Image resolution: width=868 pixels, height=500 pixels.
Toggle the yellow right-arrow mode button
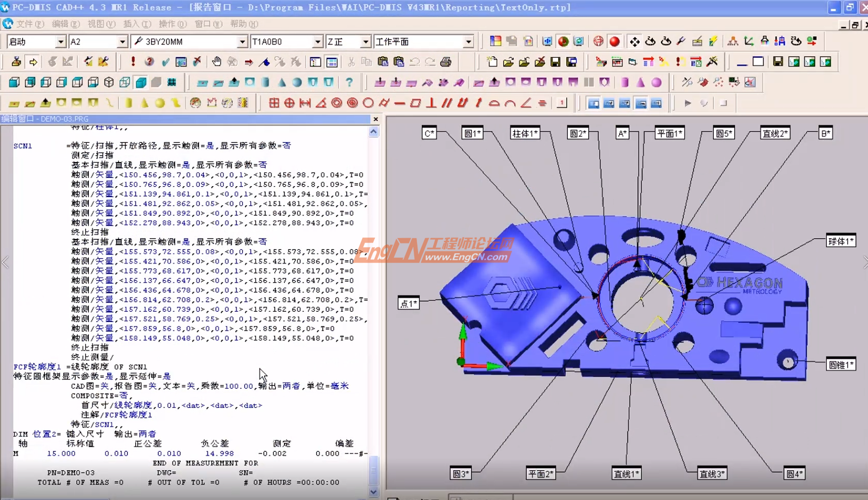tap(33, 62)
